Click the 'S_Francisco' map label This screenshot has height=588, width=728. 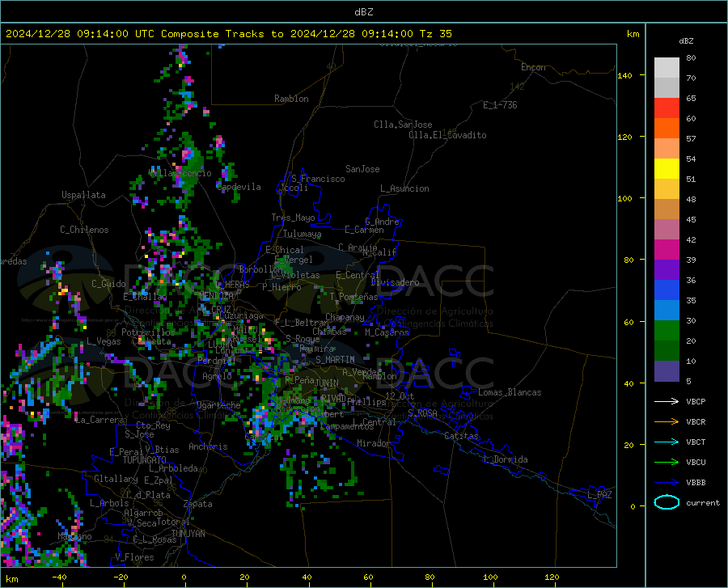318,179
